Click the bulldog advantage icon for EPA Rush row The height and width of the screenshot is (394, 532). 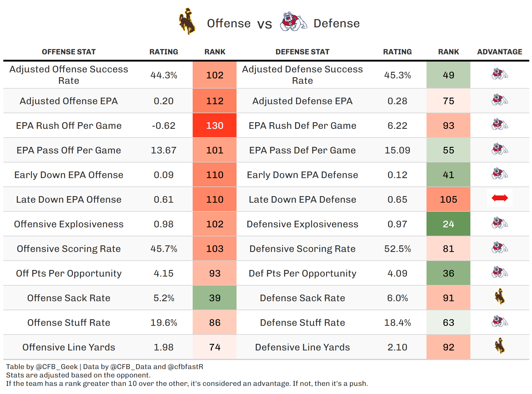pyautogui.click(x=500, y=124)
